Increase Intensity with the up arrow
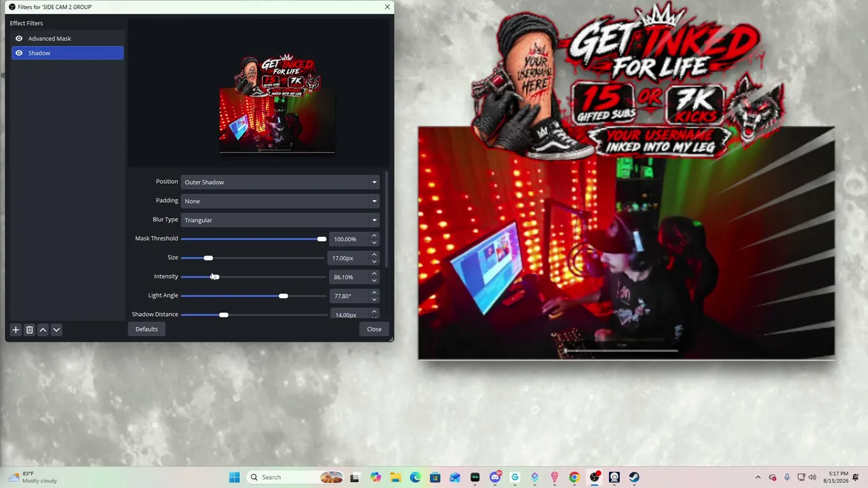The height and width of the screenshot is (488, 868). click(374, 274)
